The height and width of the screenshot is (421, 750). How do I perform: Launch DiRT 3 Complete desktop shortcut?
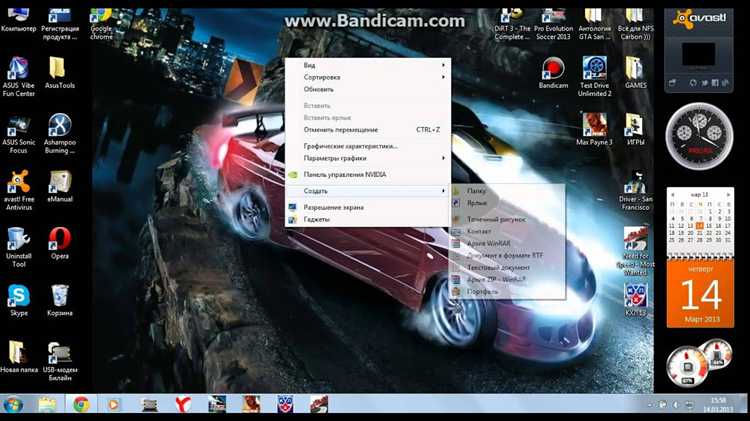pyautogui.click(x=512, y=24)
